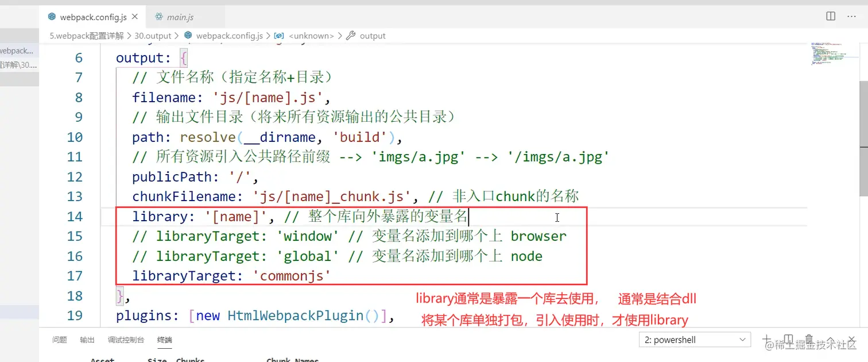Click the split editor icon
868x362 pixels.
[831, 16]
